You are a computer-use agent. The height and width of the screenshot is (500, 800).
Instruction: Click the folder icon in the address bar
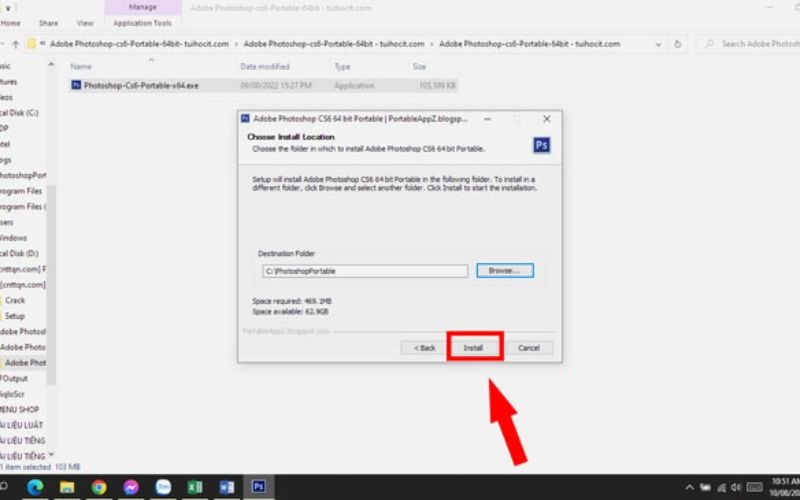point(32,44)
